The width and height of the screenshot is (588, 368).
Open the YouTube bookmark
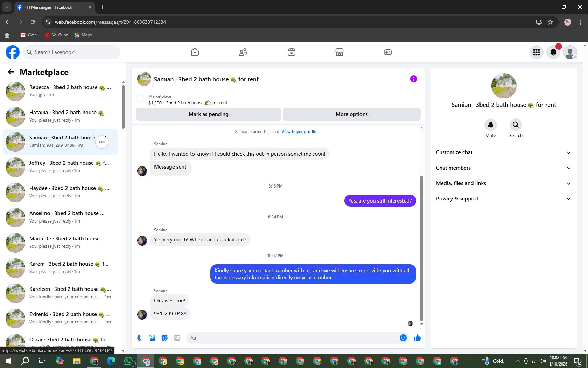click(56, 35)
